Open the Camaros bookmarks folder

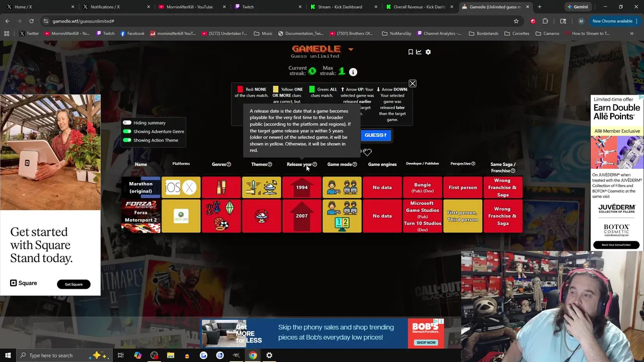547,34
